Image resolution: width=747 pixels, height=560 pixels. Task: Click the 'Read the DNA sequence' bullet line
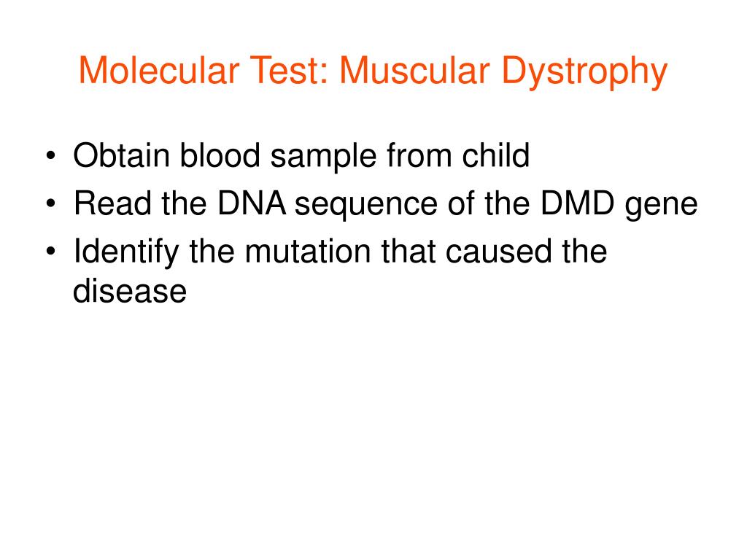pos(385,204)
